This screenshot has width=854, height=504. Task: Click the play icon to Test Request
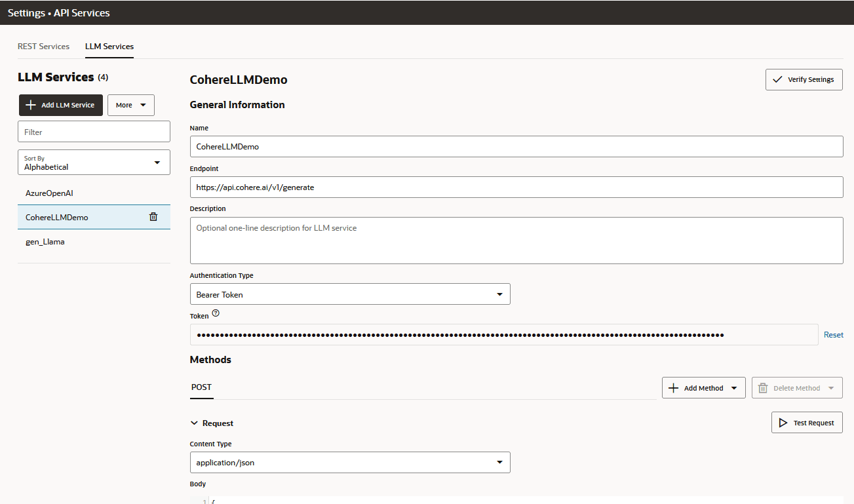783,422
